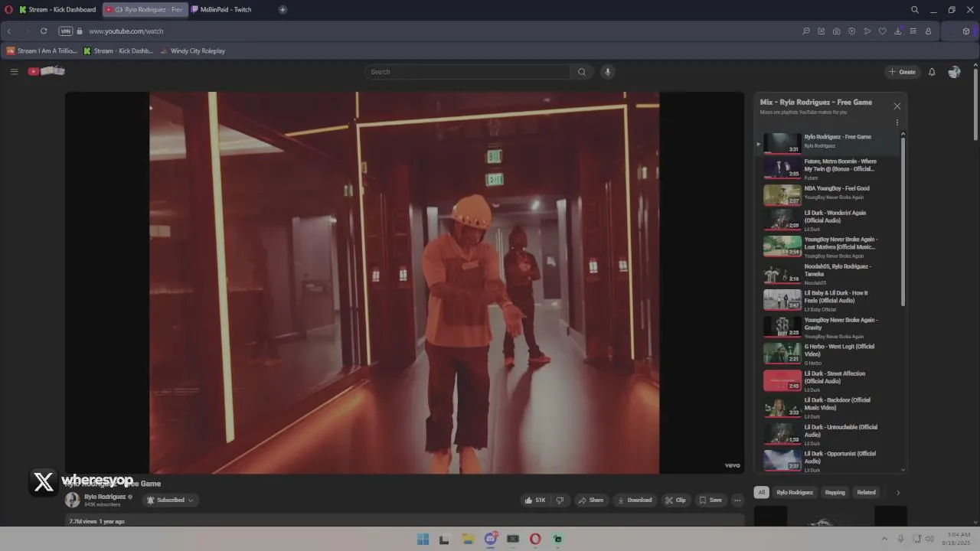Image resolution: width=980 pixels, height=551 pixels.
Task: Open the Easy Setup sliders icon
Action: [x=913, y=31]
